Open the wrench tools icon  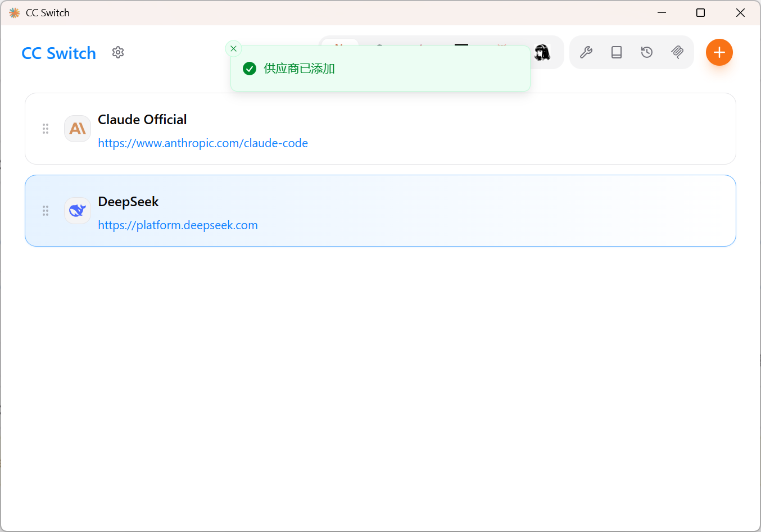(x=586, y=52)
